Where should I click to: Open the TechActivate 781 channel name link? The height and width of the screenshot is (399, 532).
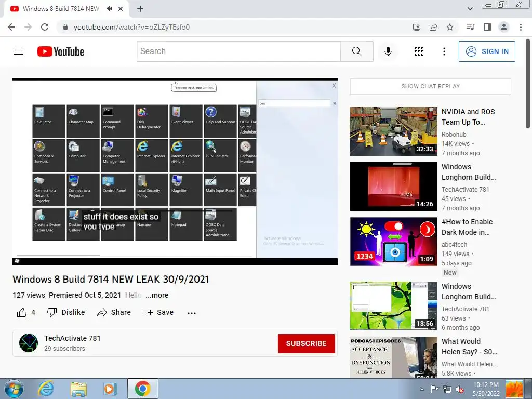72,338
